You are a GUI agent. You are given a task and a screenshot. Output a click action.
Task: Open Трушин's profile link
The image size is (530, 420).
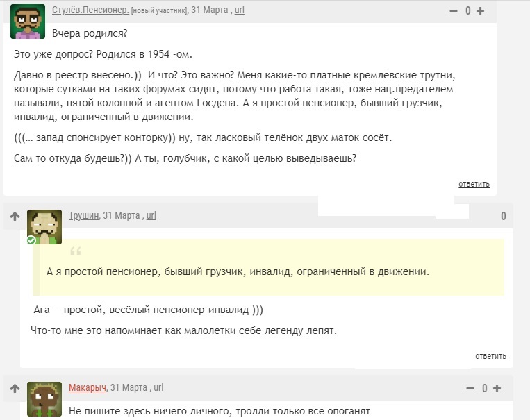(84, 216)
